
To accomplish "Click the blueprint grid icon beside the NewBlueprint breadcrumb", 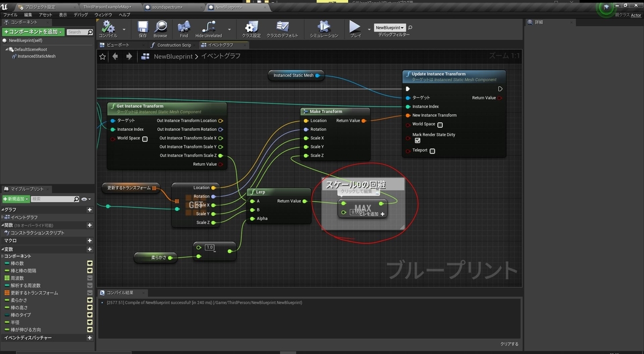I will (145, 56).
